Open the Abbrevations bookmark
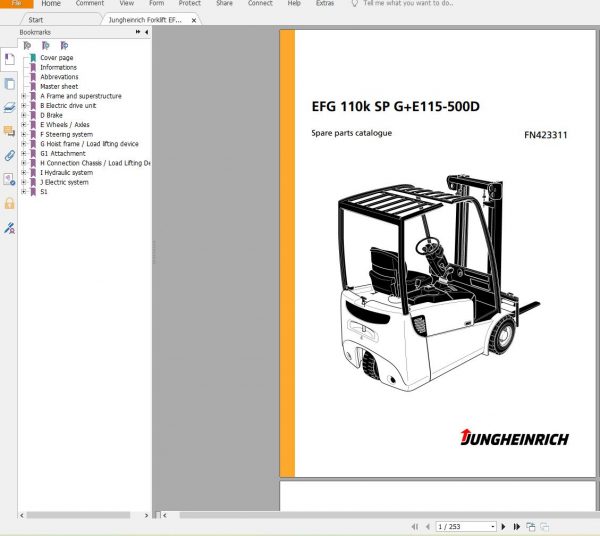The height and width of the screenshot is (536, 600). [59, 77]
